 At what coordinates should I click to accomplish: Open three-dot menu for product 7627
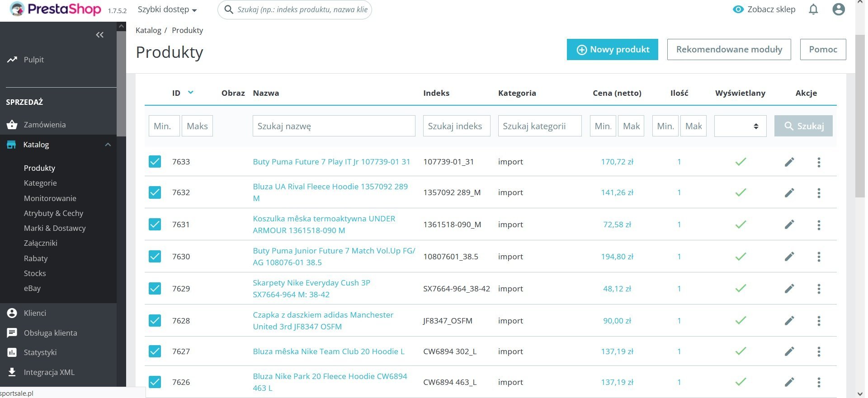point(819,351)
